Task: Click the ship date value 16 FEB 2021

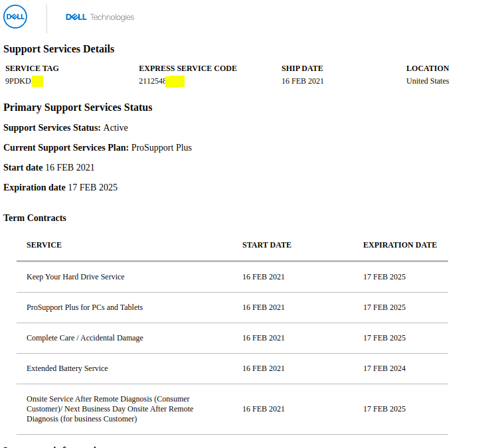Action: pyautogui.click(x=303, y=81)
